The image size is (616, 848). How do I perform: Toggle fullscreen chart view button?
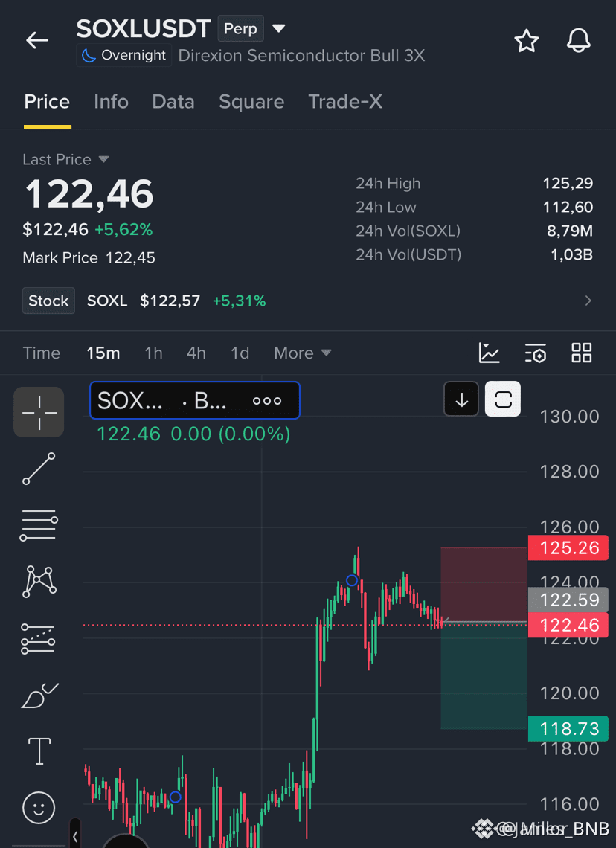pos(503,399)
